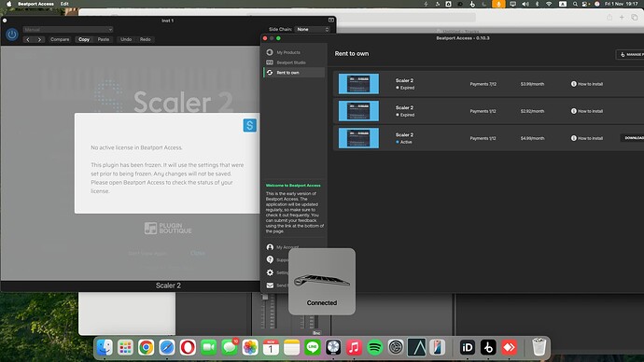Select Rent to own in the sidebar
Screen dimensions: 644x362
(x=294, y=73)
